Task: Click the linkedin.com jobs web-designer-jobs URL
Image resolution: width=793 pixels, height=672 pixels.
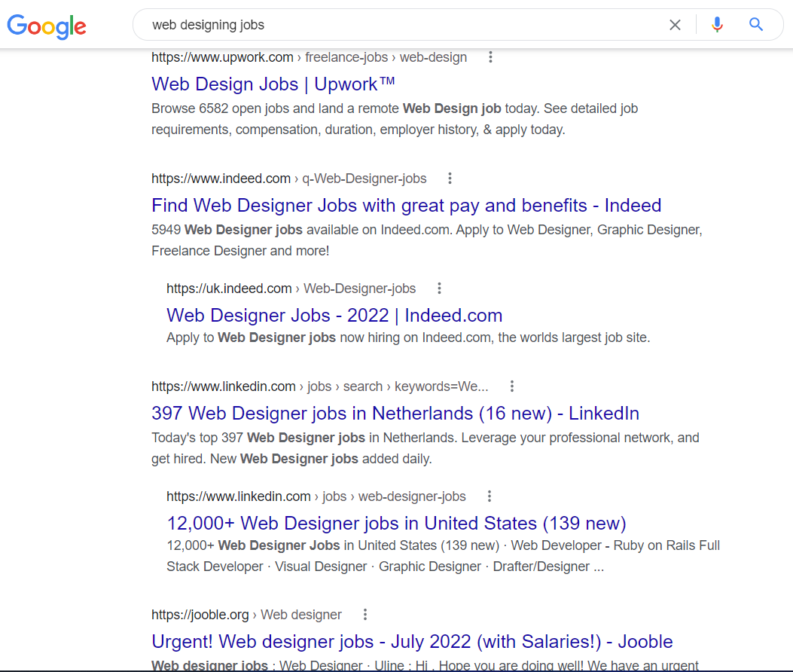Action: [x=316, y=496]
